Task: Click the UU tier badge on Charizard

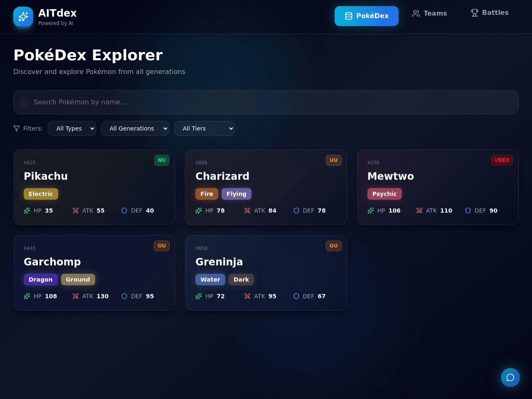Action: (334, 160)
